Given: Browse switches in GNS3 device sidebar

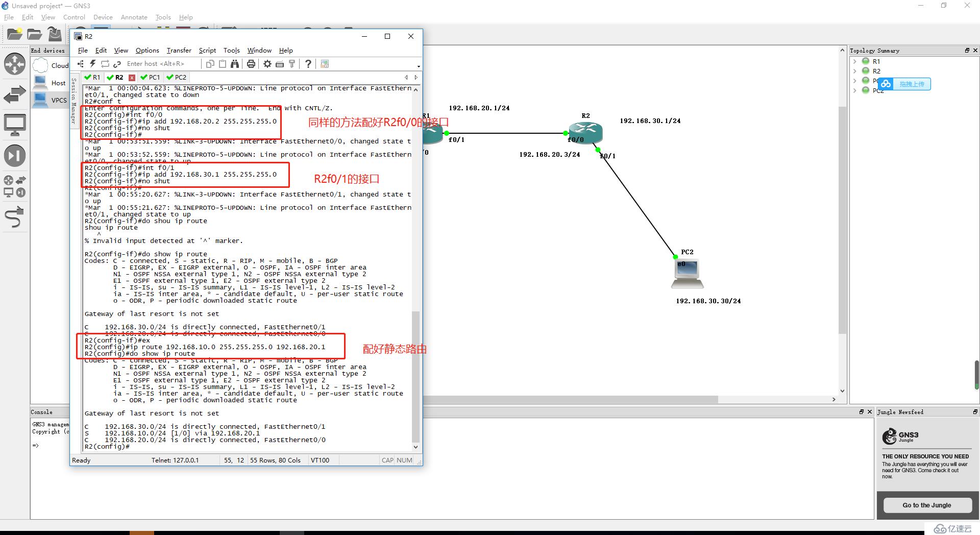Looking at the screenshot, I should (x=14, y=95).
